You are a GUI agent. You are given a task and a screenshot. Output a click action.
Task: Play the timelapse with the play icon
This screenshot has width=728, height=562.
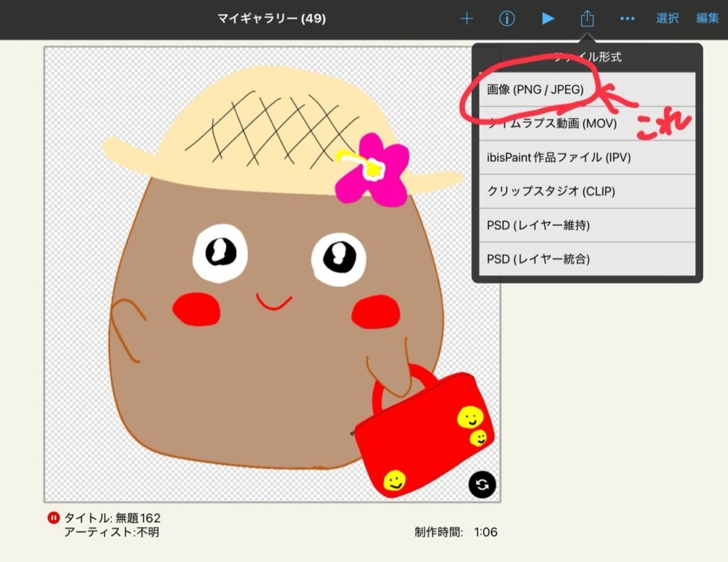point(547,19)
